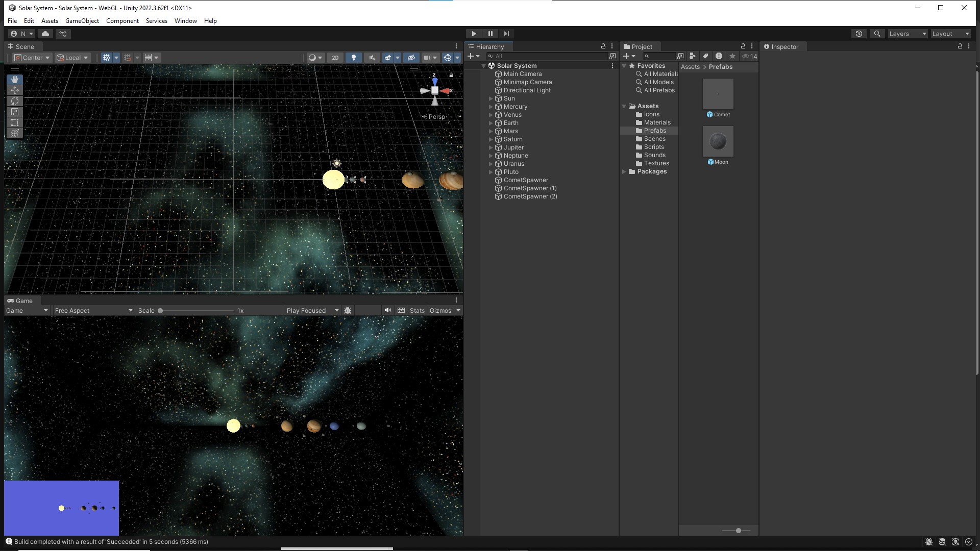Open the Layers dropdown

pyautogui.click(x=907, y=34)
